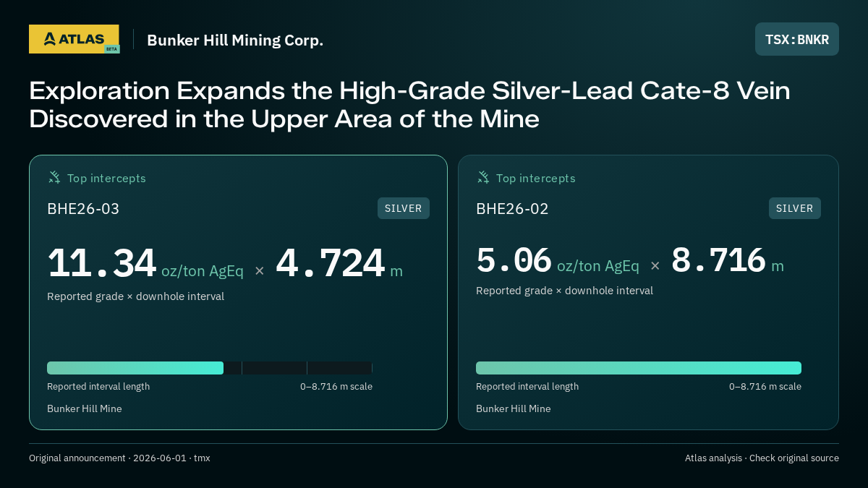Click the interval length bar for BHE26-02
Viewport: 868px width, 488px height.
click(x=639, y=368)
